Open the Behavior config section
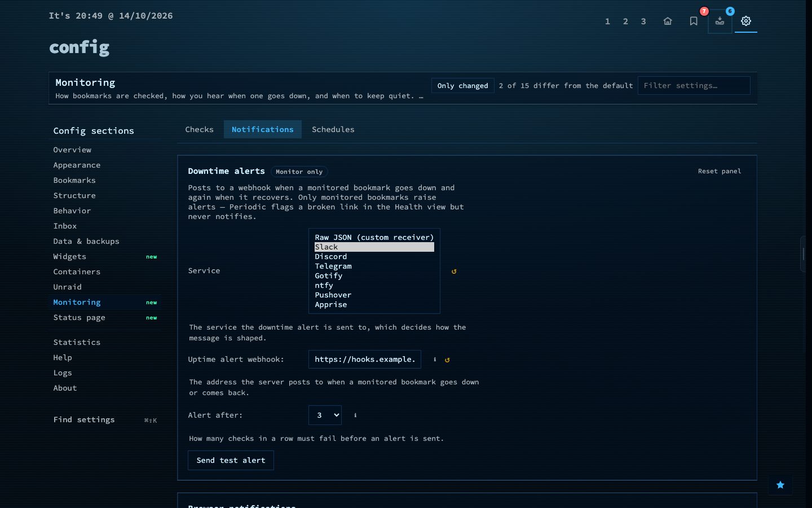Image resolution: width=812 pixels, height=508 pixels. click(x=105, y=211)
